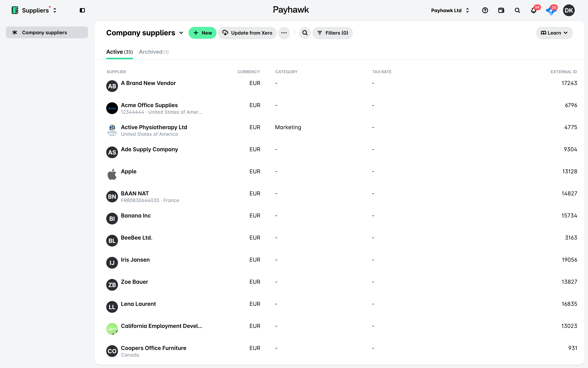Expand the Suppliers module switcher
Viewport: 588px width, 368px height.
55,10
